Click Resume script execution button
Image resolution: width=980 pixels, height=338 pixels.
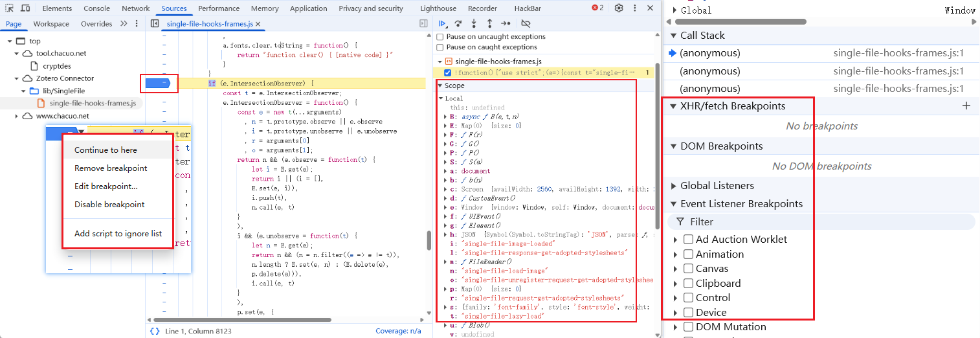[443, 23]
